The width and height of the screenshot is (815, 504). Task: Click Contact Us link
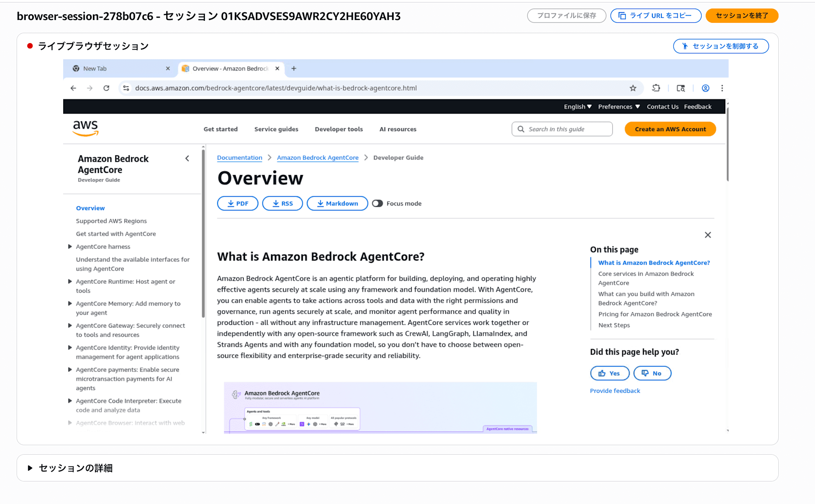pyautogui.click(x=663, y=107)
